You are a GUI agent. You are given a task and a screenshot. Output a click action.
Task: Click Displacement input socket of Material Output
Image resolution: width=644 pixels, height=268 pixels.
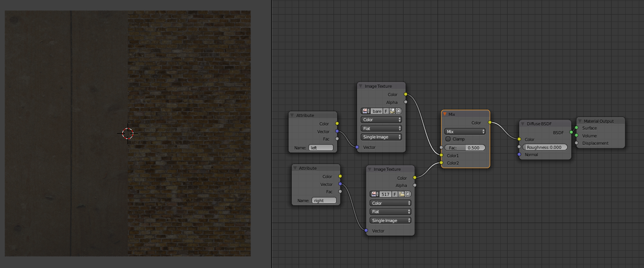(576, 143)
